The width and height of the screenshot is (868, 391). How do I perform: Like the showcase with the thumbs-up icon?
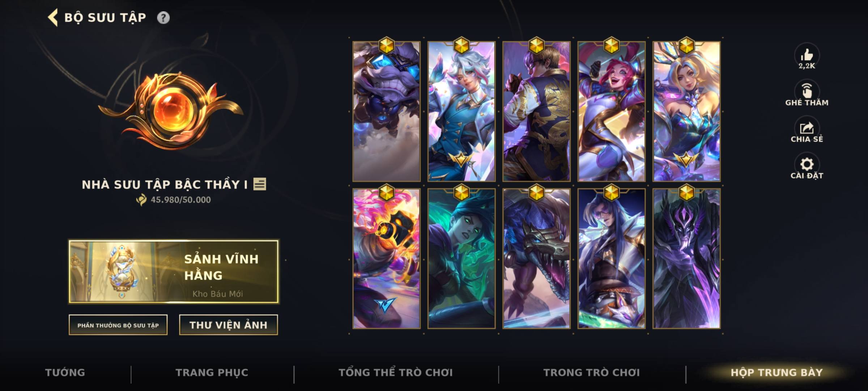pyautogui.click(x=807, y=55)
